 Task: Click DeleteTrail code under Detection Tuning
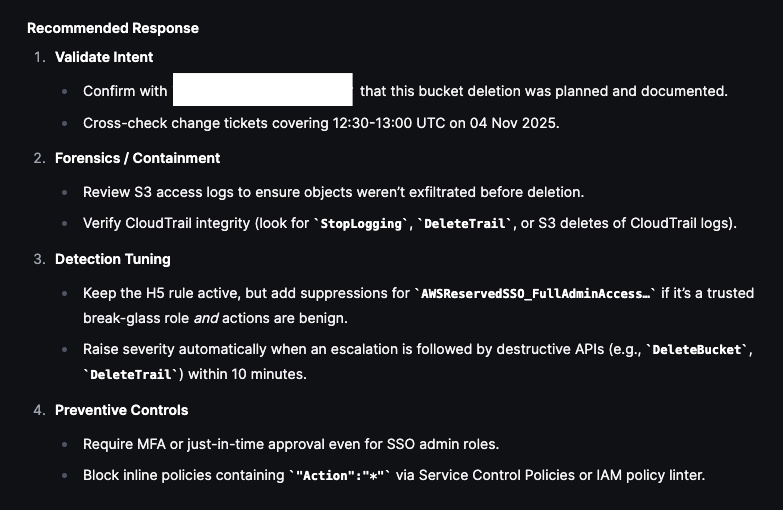click(131, 374)
